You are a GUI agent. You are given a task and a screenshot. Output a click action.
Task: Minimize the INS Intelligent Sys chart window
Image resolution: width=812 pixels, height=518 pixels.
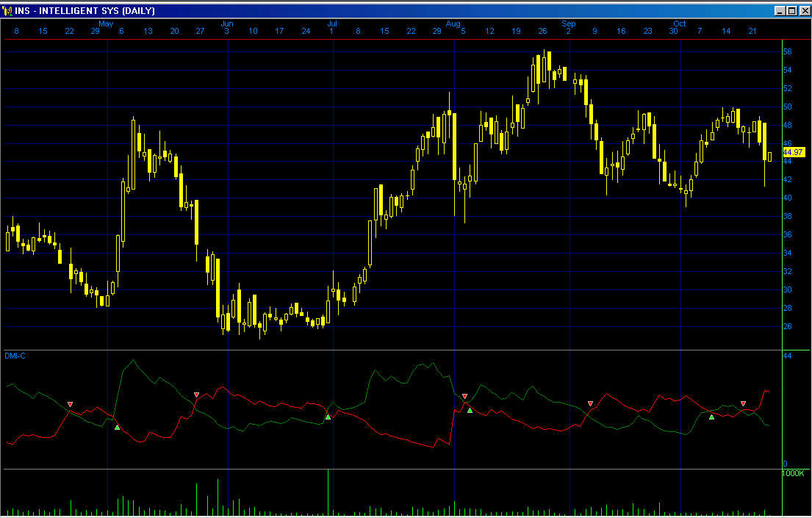coord(780,11)
